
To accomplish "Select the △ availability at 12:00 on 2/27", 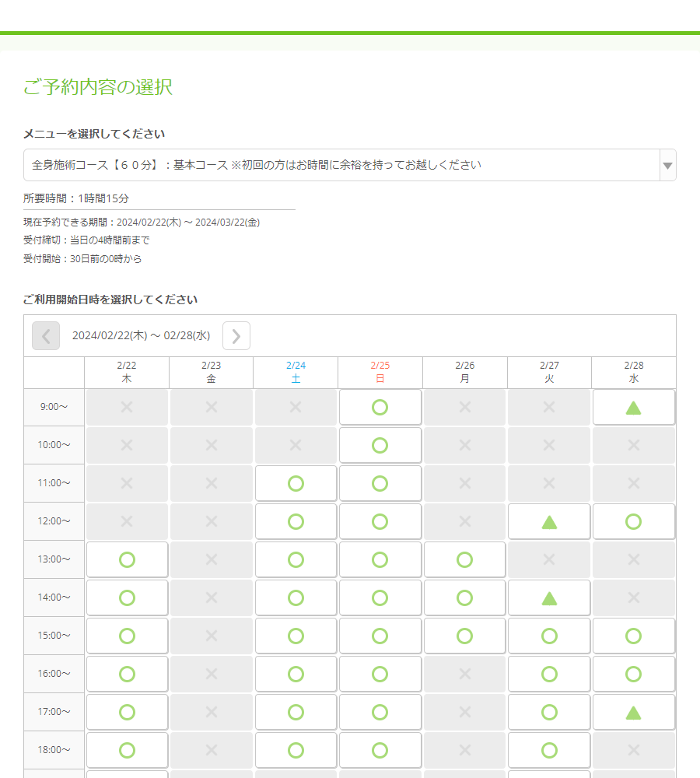I will [x=549, y=521].
